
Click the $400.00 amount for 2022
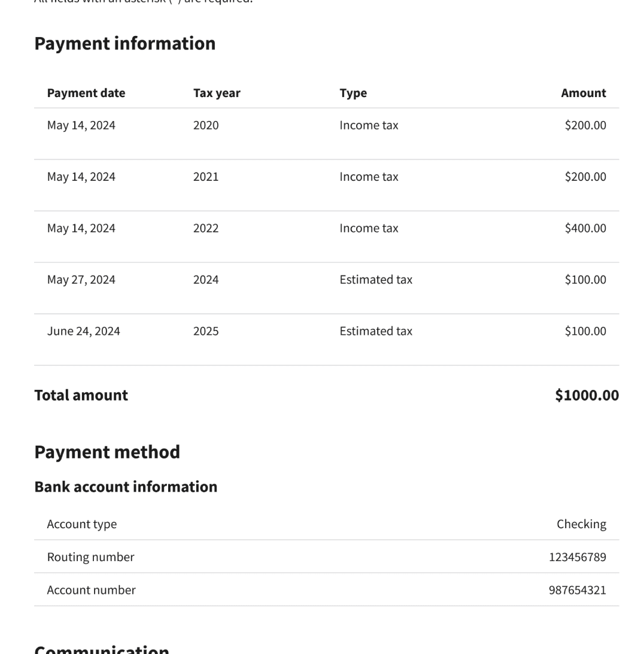tap(585, 228)
